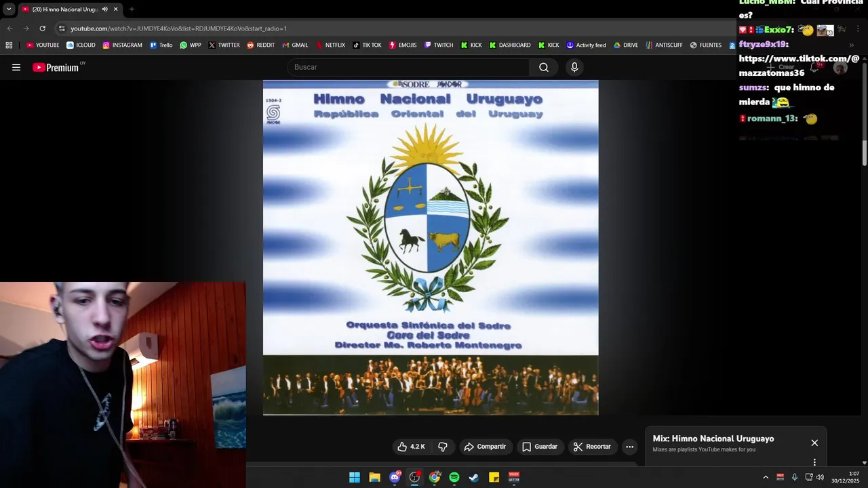
Task: Open the WPP WhatsApp bookmark
Action: pyautogui.click(x=191, y=45)
